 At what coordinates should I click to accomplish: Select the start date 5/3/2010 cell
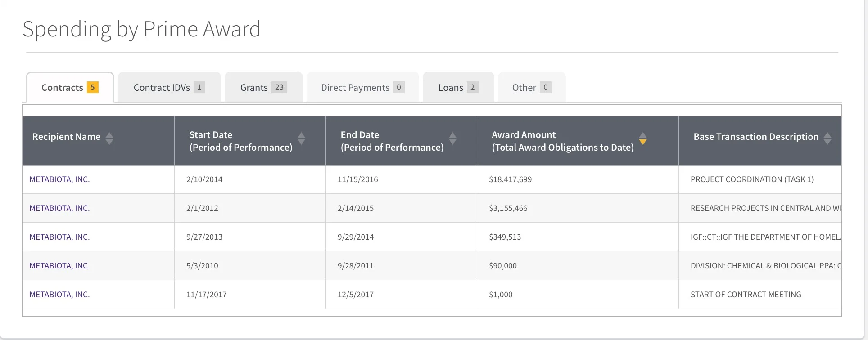pyautogui.click(x=250, y=266)
